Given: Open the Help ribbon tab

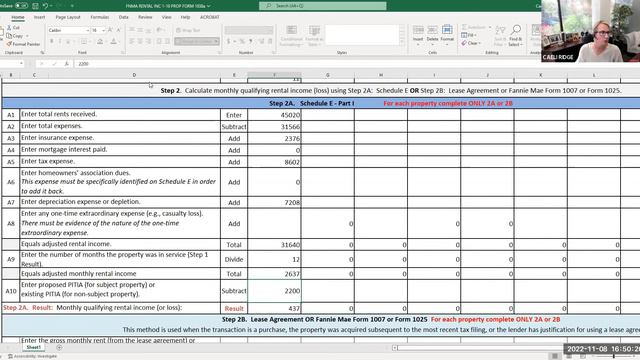Looking at the screenshot, I should click(185, 17).
